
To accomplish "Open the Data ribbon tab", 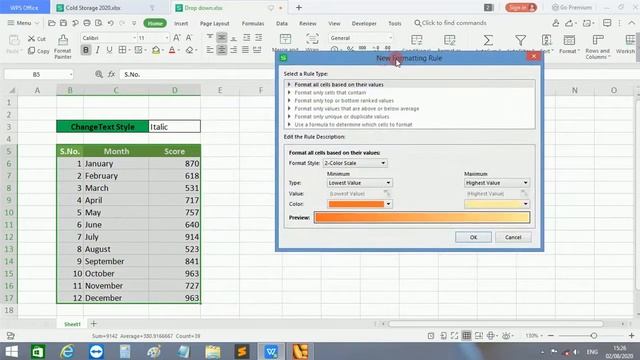I will [282, 23].
